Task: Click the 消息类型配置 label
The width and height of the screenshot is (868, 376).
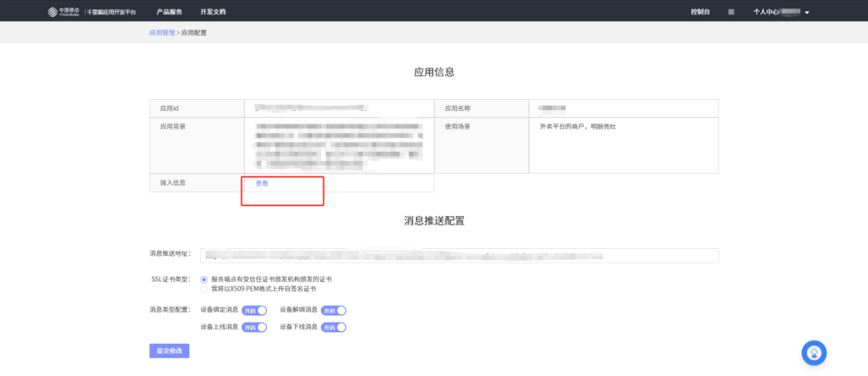Action: click(170, 310)
